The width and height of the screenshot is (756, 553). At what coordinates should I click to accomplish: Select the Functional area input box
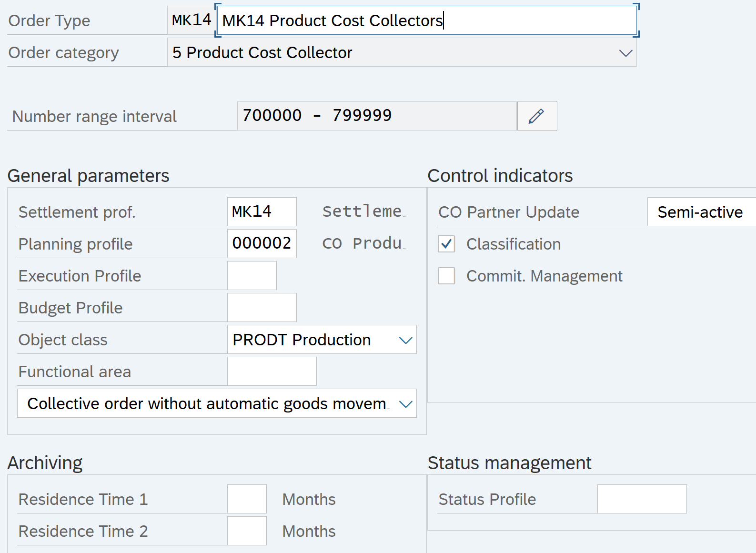tap(272, 372)
